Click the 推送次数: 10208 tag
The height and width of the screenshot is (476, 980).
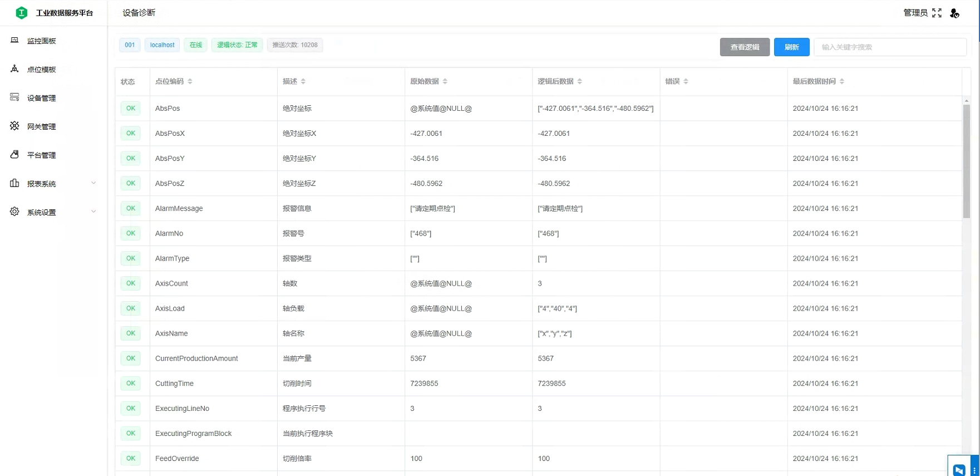pyautogui.click(x=295, y=45)
